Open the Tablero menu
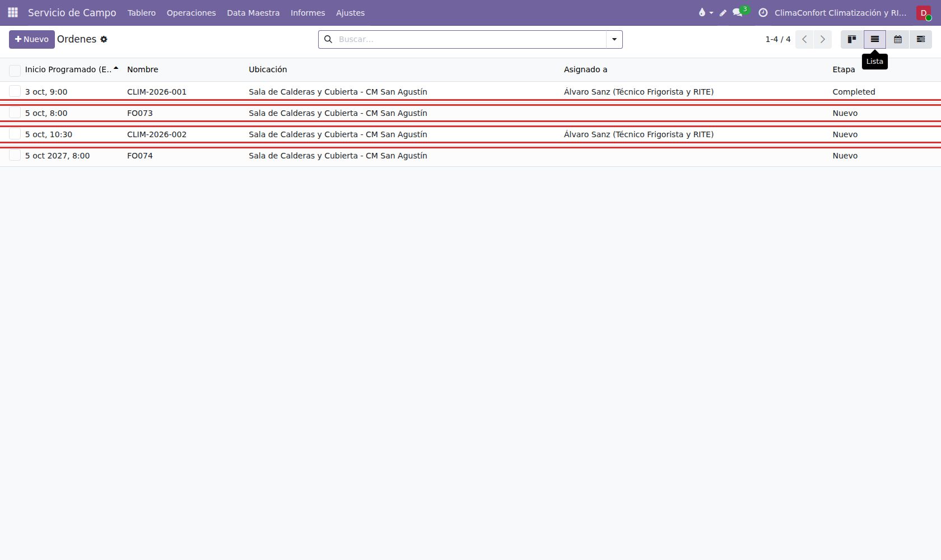The height and width of the screenshot is (560, 941). point(142,13)
